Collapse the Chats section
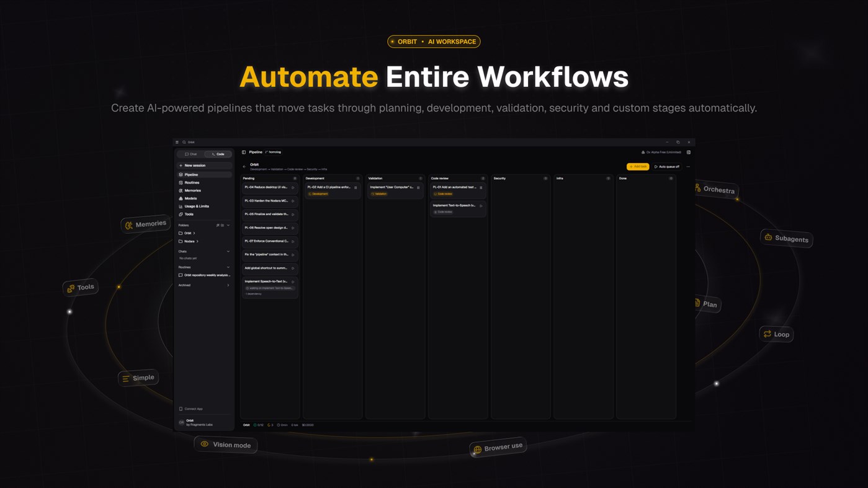This screenshot has width=868, height=488. [228, 251]
